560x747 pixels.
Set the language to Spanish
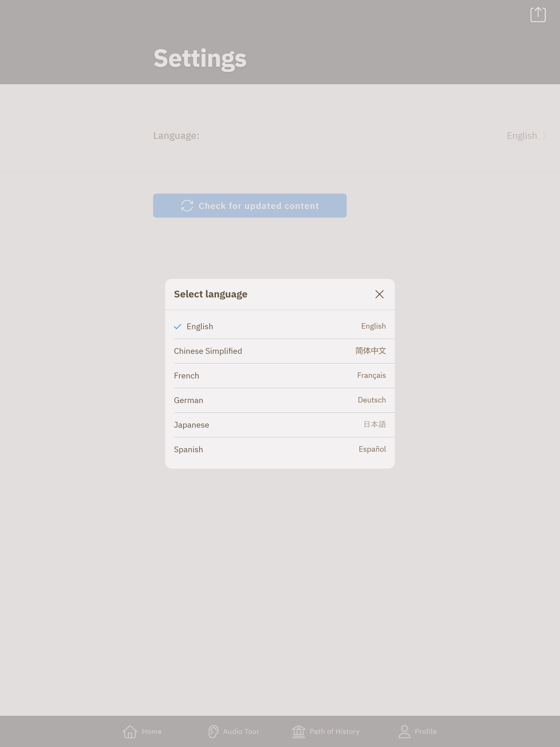pos(280,450)
